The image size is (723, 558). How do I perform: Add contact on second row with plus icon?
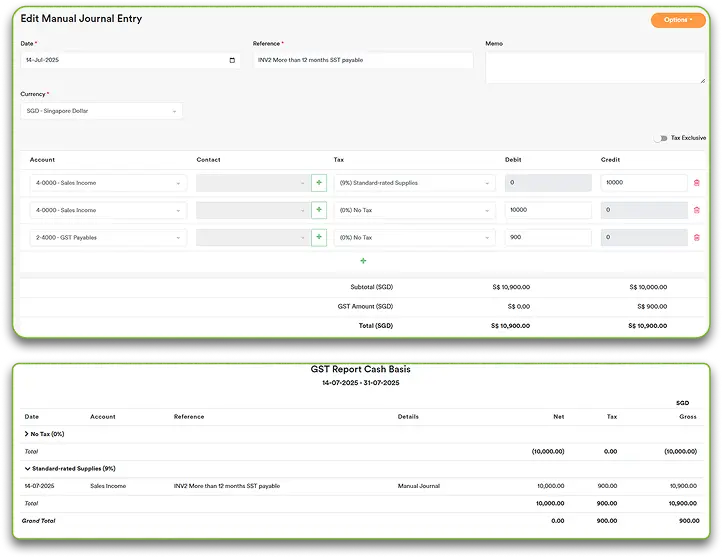319,210
